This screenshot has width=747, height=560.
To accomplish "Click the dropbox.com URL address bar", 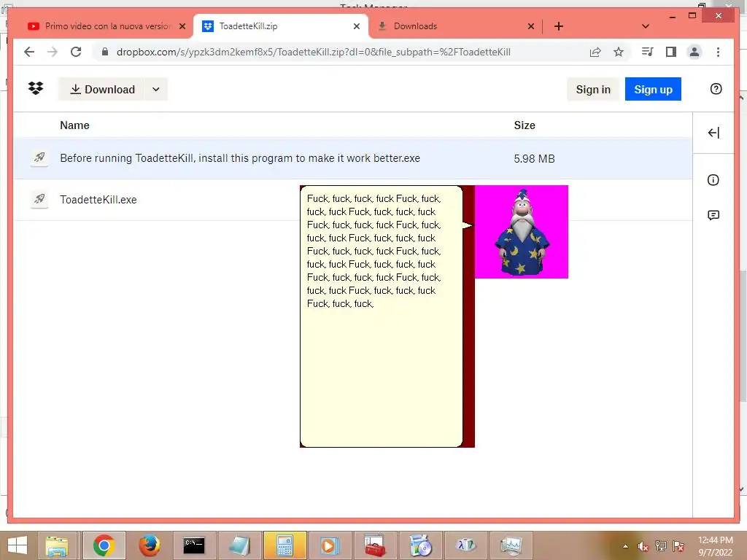I will click(x=314, y=52).
